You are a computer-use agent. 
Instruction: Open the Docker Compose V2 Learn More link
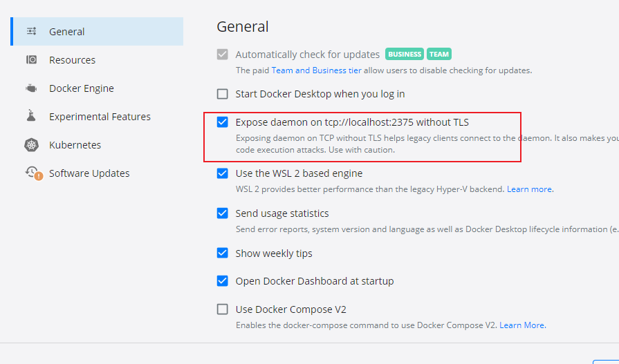[x=522, y=325]
